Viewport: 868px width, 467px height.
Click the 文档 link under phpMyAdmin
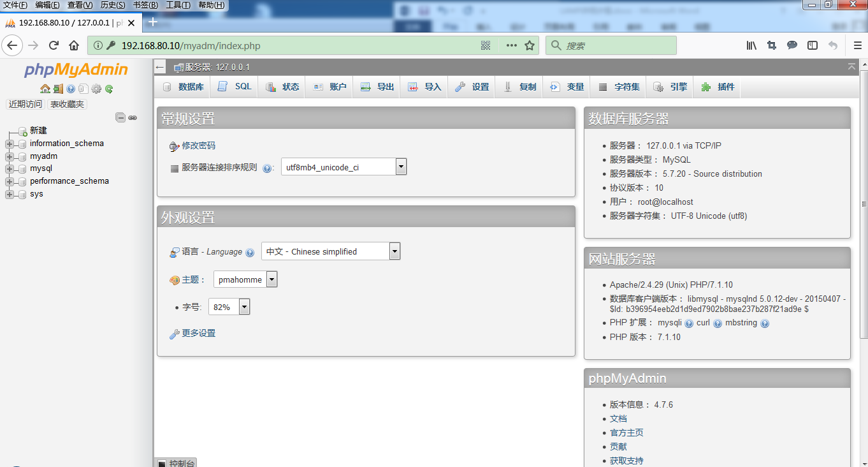[x=618, y=419]
